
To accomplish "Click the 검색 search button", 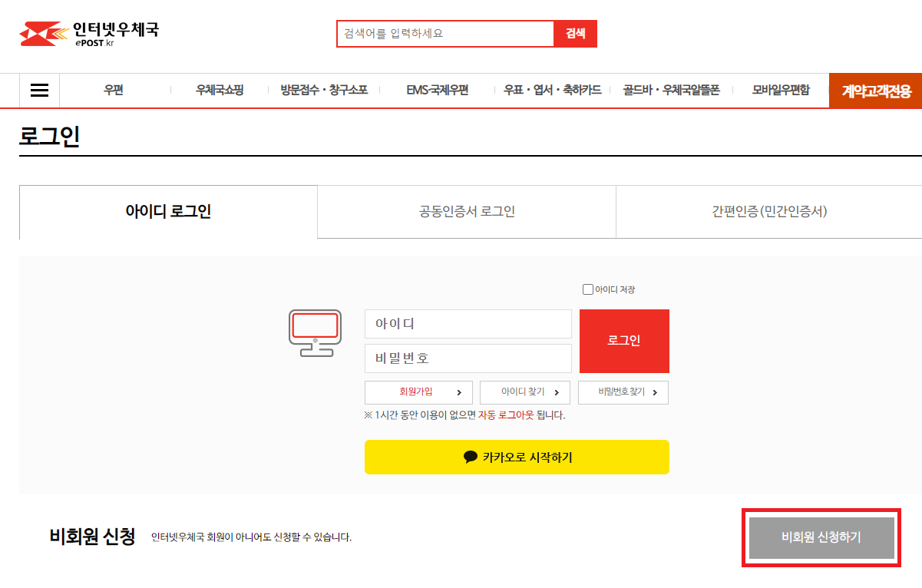I will coord(575,34).
